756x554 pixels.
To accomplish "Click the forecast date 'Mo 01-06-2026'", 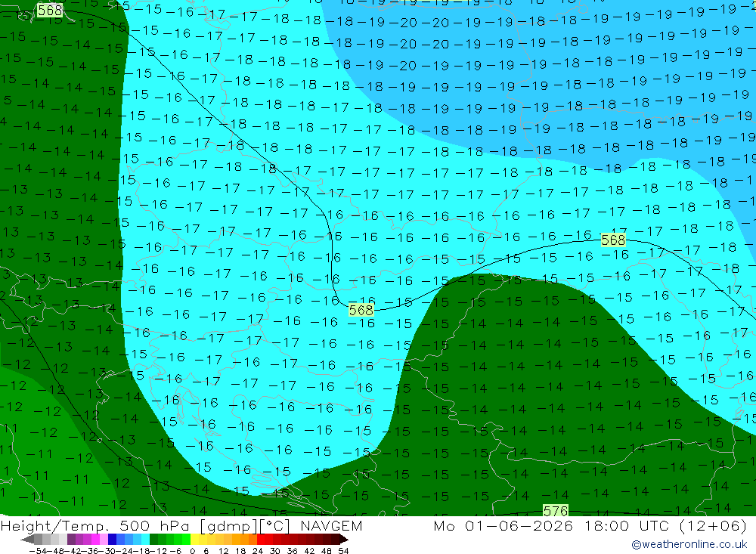I will coord(503,525).
